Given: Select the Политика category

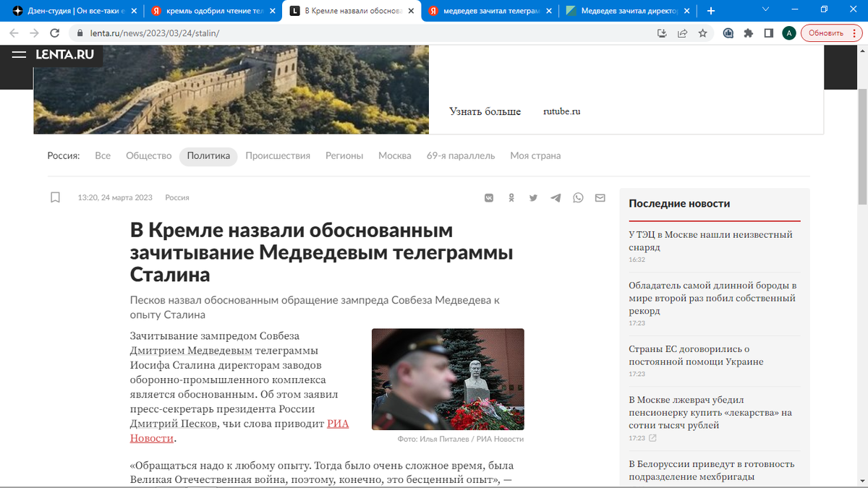Looking at the screenshot, I should 208,156.
